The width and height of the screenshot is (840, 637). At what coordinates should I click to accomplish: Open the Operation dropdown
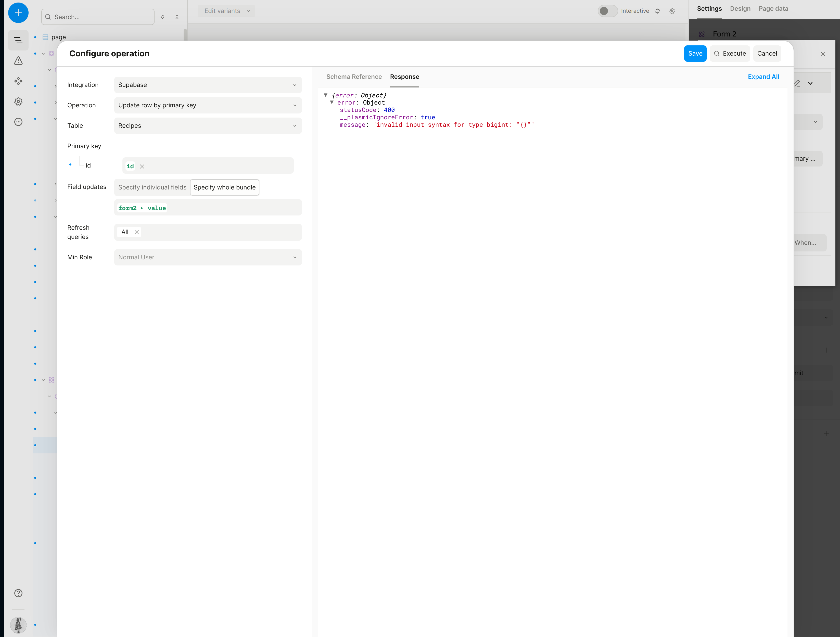208,105
